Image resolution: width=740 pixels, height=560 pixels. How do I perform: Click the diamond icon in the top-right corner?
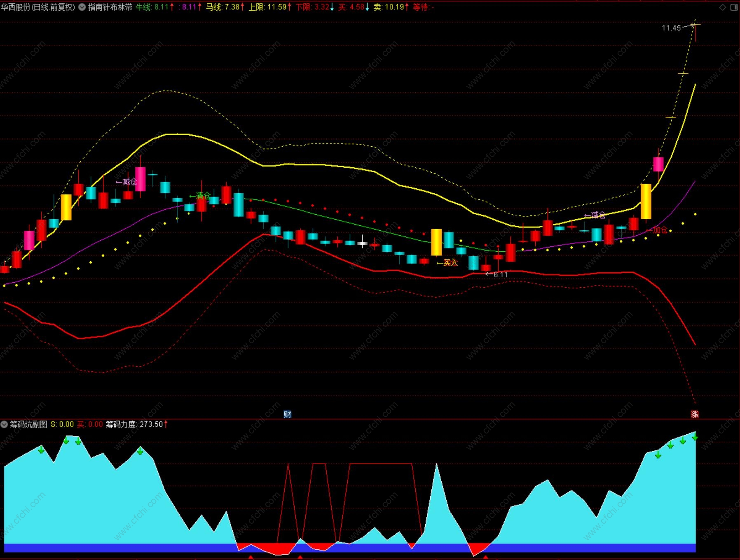[723, 7]
